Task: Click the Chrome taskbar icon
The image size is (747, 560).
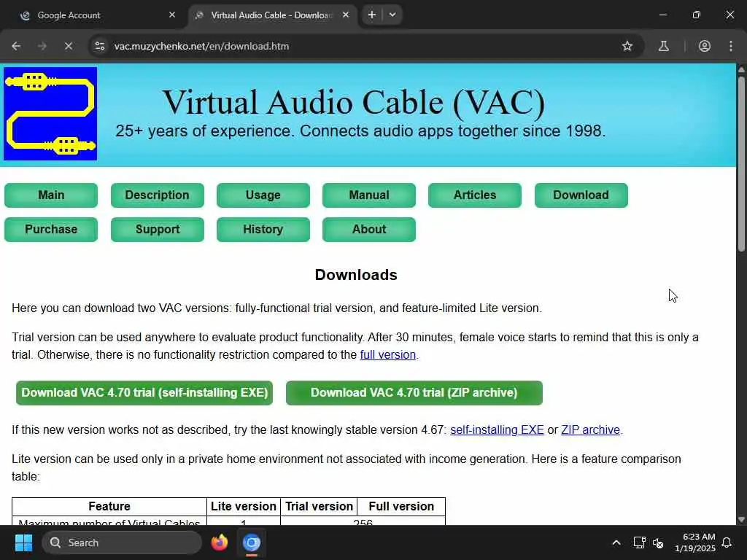Action: click(252, 542)
